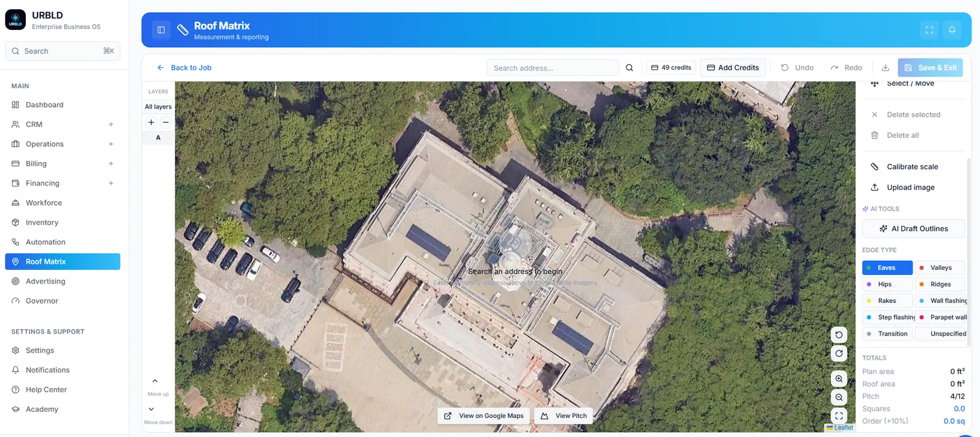Click the fullscreen icon in blue header
The image size is (980, 437).
coord(929,30)
